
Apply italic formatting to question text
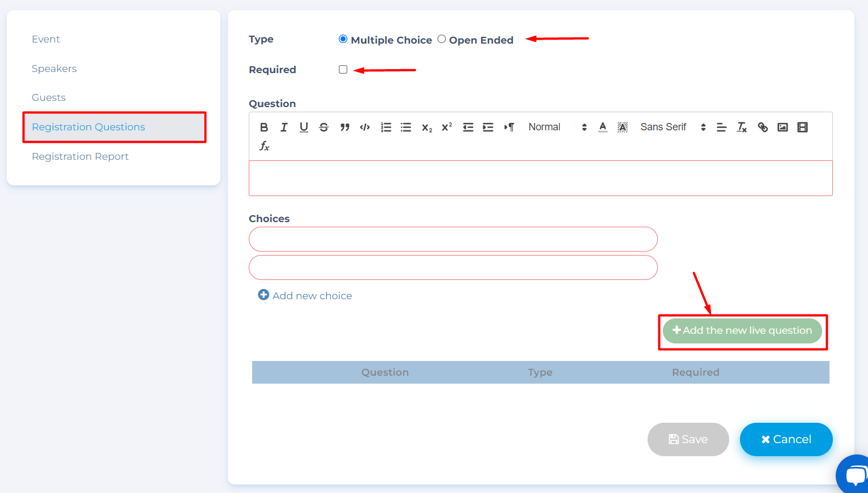[x=284, y=127]
